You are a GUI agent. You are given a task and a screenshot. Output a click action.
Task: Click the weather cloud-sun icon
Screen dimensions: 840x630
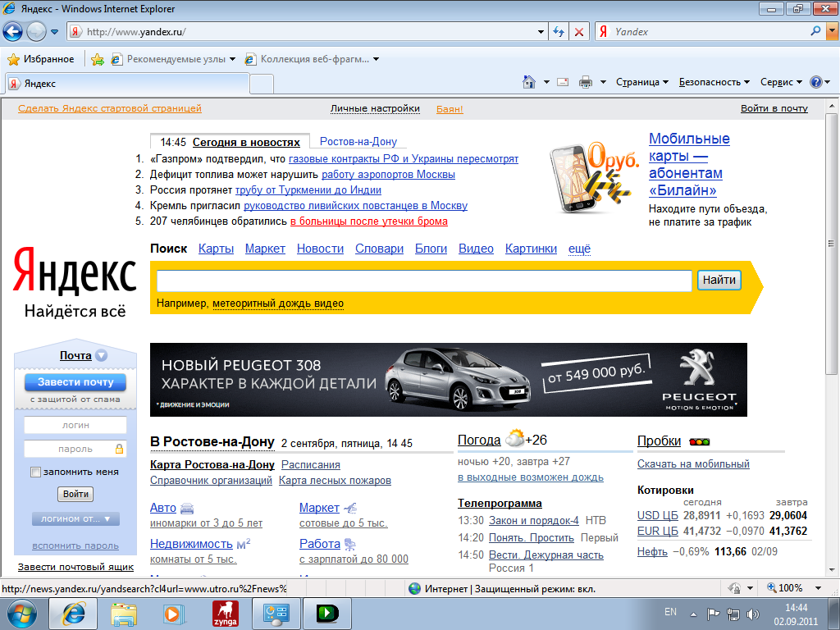click(x=514, y=439)
